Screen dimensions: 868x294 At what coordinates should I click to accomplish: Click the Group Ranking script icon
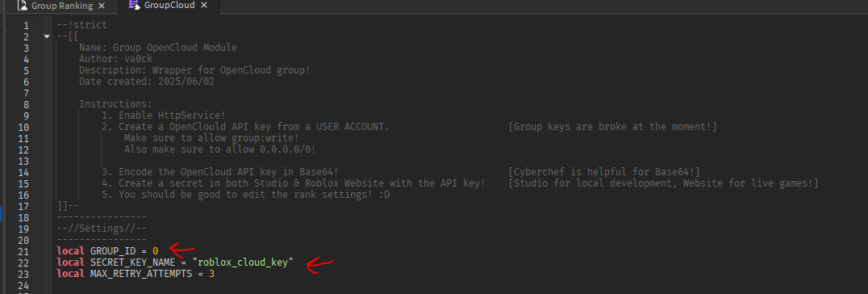23,6
